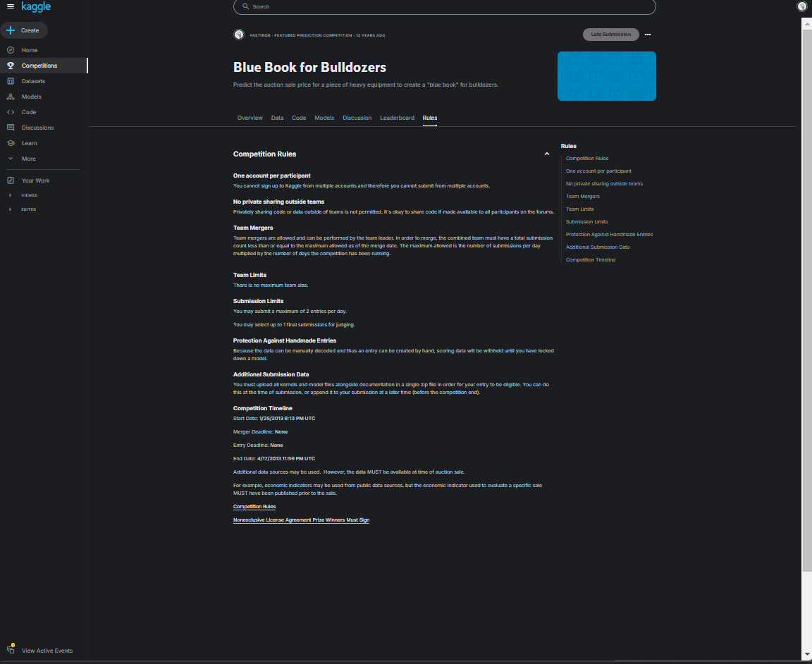Jump to 'Protection Against Handmade Entries' outline
Viewport: 812px width, 664px height.
click(609, 235)
